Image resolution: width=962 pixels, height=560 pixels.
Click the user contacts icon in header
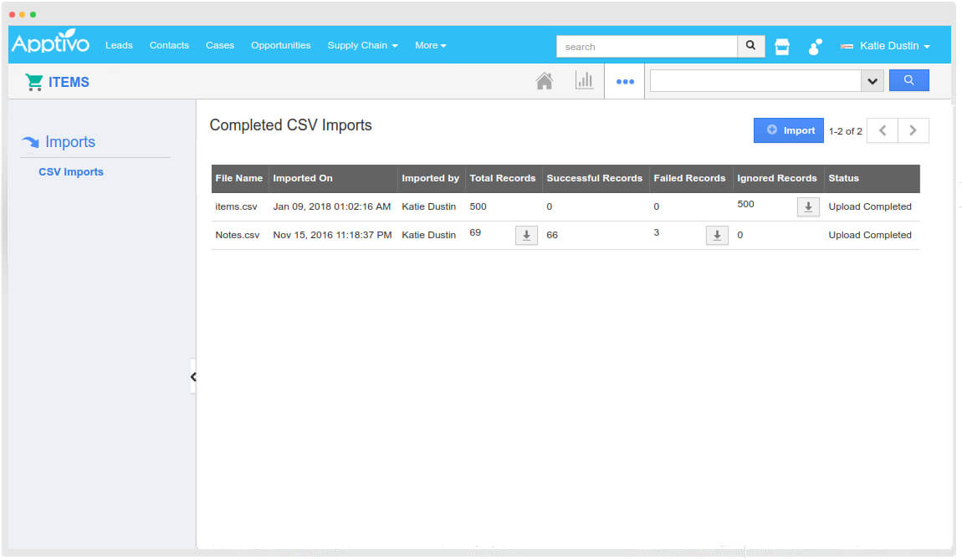[815, 47]
